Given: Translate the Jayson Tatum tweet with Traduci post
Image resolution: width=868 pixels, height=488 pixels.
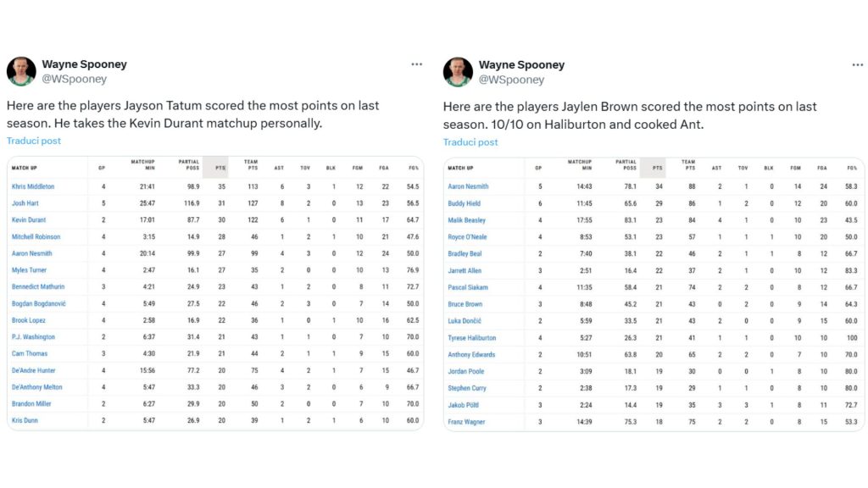Looking at the screenshot, I should click(x=34, y=141).
